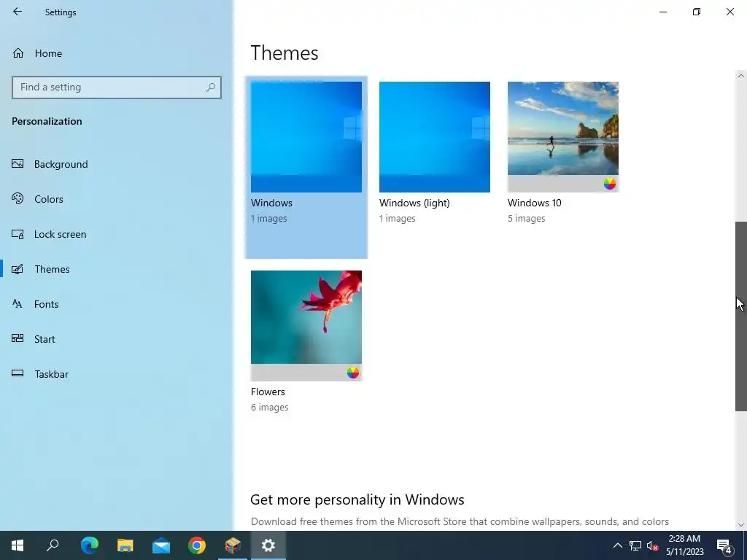Minimize the Settings window
Viewport: 747px width, 560px height.
(663, 12)
